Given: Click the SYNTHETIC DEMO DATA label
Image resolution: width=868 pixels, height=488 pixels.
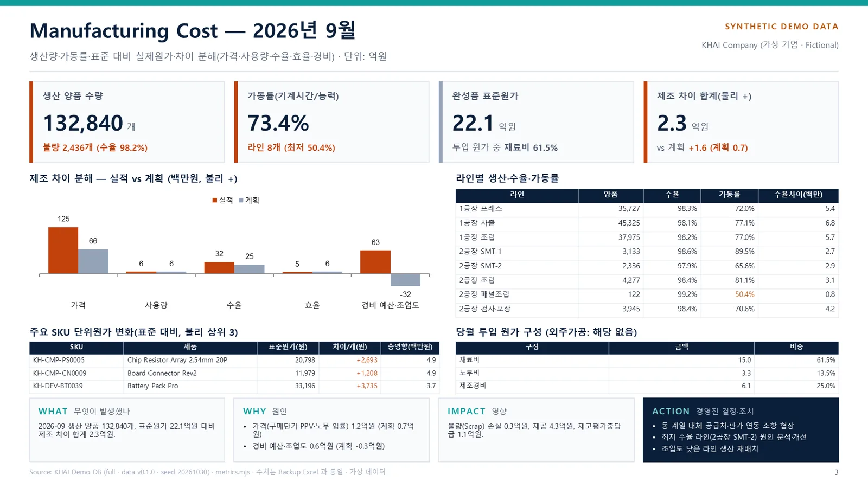Looking at the screenshot, I should click(782, 27).
